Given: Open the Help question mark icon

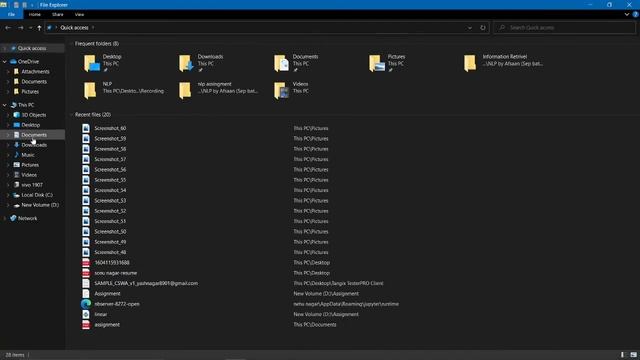Looking at the screenshot, I should coord(636,14).
